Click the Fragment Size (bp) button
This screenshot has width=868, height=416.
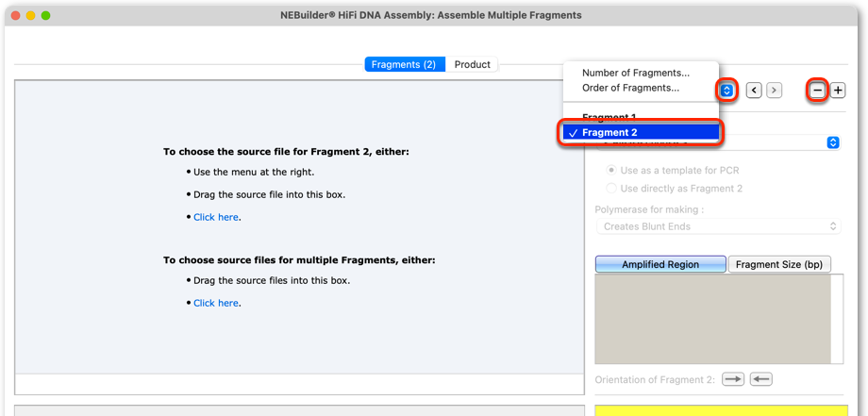click(x=779, y=264)
